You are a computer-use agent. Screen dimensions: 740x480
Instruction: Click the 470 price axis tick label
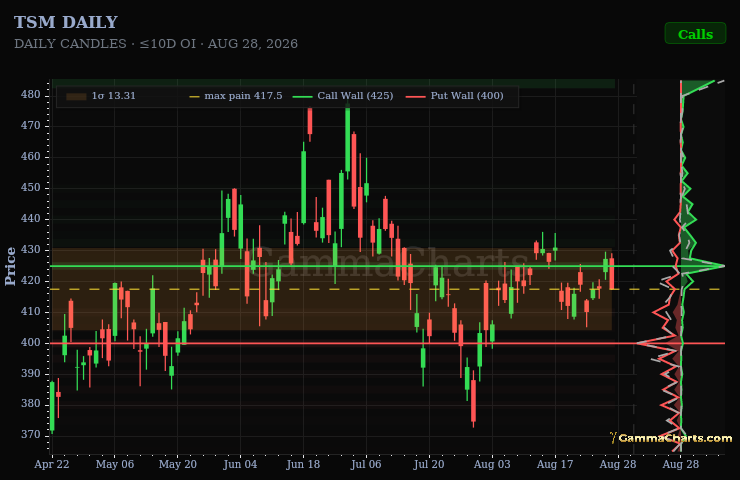click(x=31, y=126)
